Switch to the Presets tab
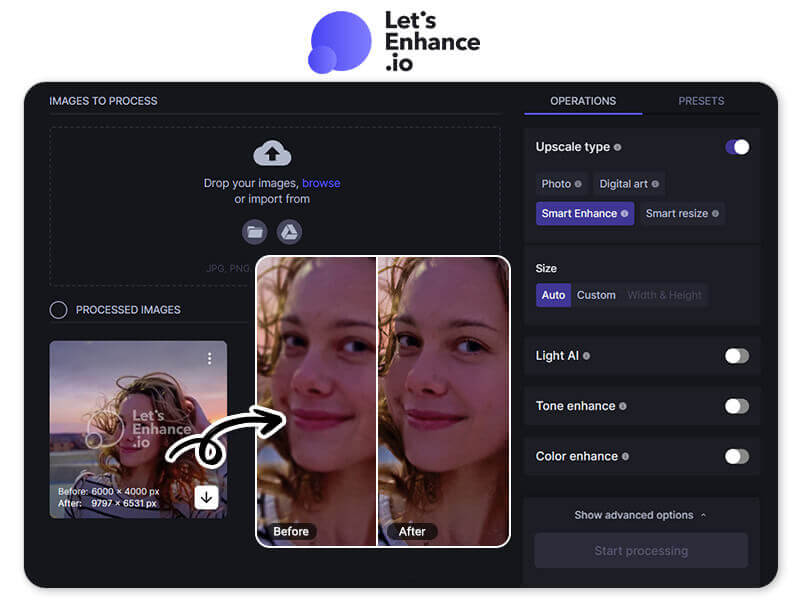Image resolution: width=800 pixels, height=600 pixels. click(x=701, y=101)
